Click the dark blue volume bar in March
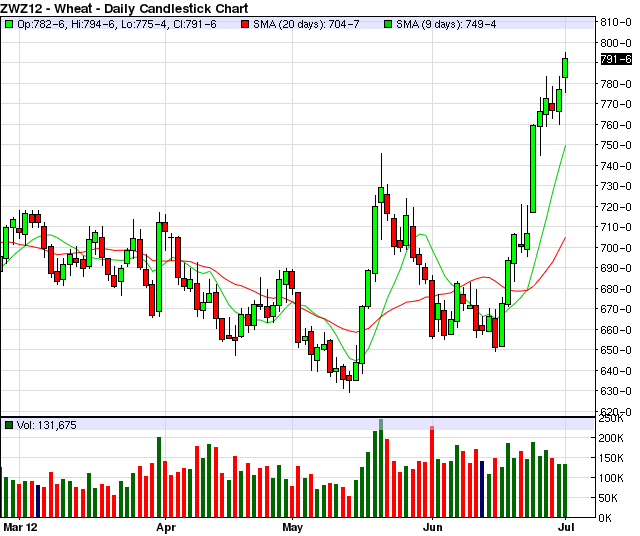 click(x=38, y=501)
